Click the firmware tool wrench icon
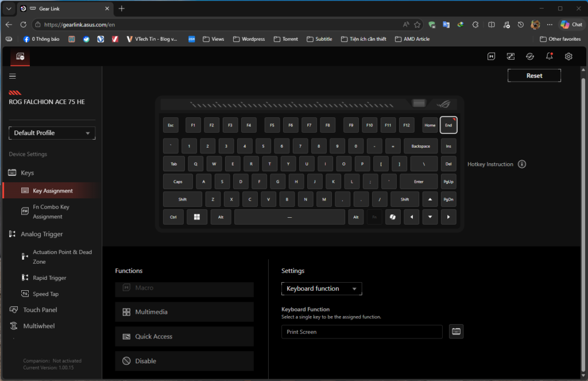Viewport: 588px width, 381px height. pyautogui.click(x=510, y=56)
